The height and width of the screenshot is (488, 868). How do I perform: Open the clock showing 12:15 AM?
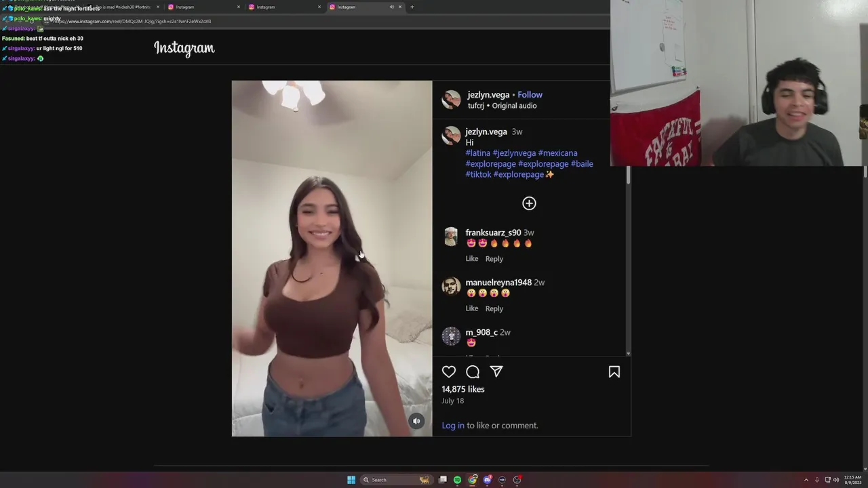[x=853, y=480]
